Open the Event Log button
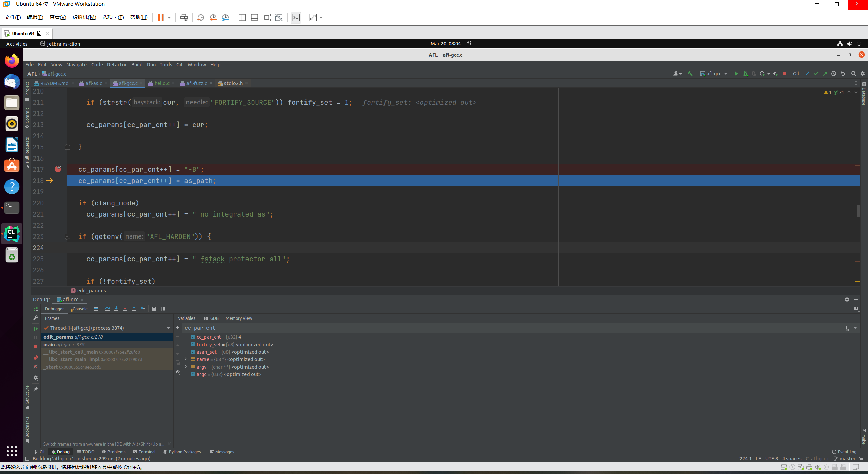This screenshot has width=868, height=474. [844, 452]
